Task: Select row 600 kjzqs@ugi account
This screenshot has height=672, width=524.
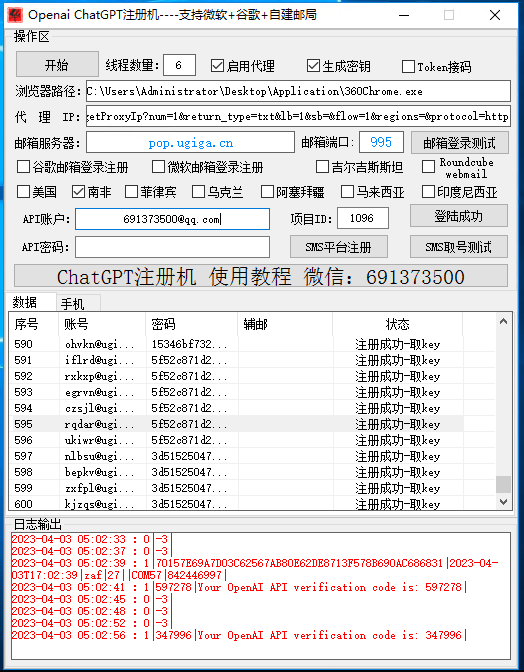Action: [252, 504]
